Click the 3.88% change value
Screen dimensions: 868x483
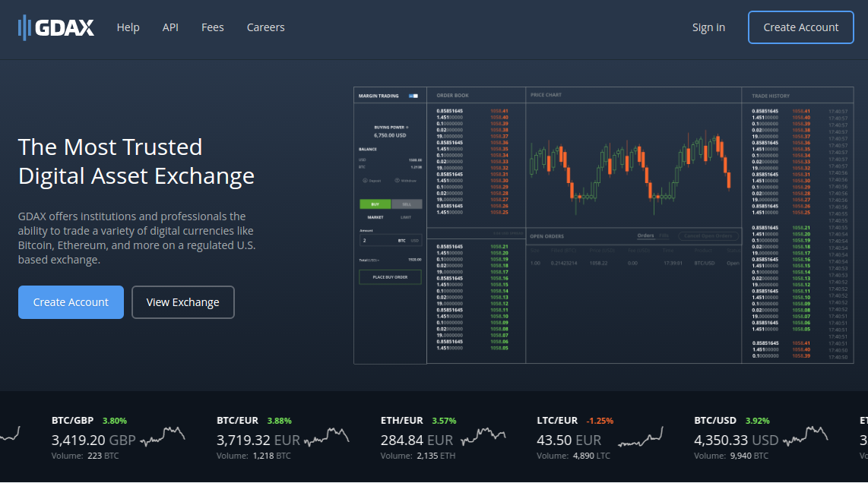[x=280, y=421]
